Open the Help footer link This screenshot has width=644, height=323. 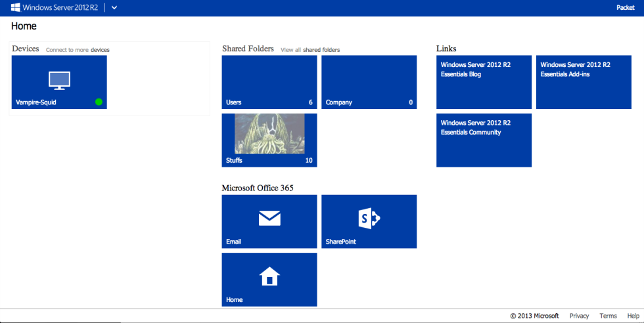(x=633, y=316)
